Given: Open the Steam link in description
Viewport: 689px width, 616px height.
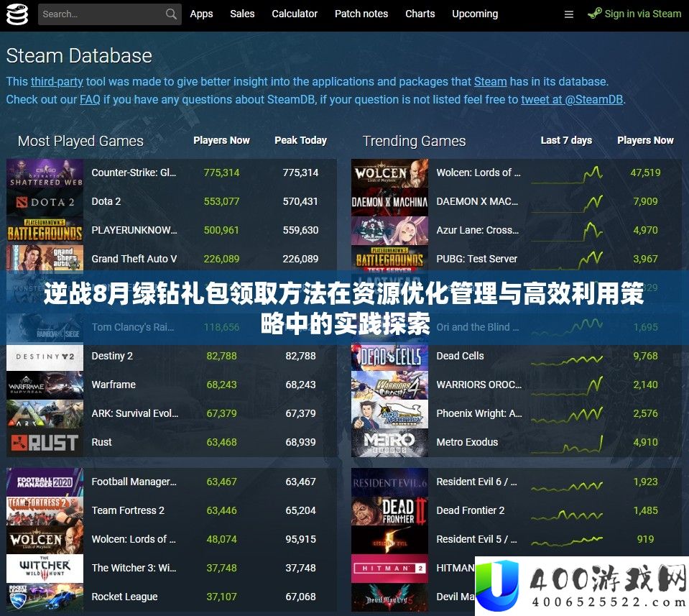Looking at the screenshot, I should [491, 82].
